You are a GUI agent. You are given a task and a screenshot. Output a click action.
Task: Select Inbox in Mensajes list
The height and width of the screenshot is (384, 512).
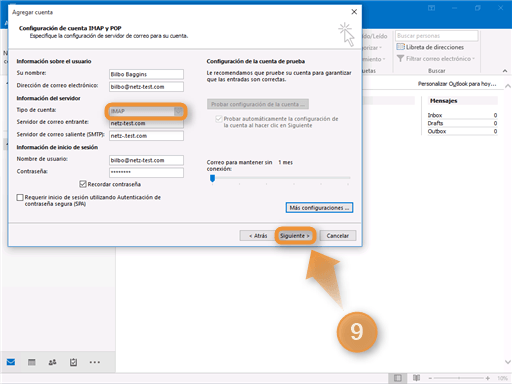(462, 115)
